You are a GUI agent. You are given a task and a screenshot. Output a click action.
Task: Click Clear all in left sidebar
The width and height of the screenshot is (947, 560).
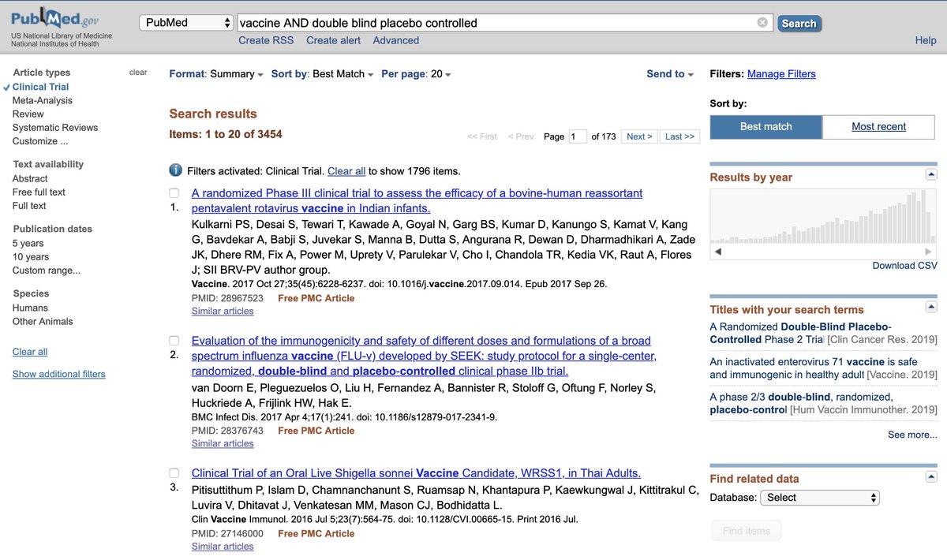[30, 352]
